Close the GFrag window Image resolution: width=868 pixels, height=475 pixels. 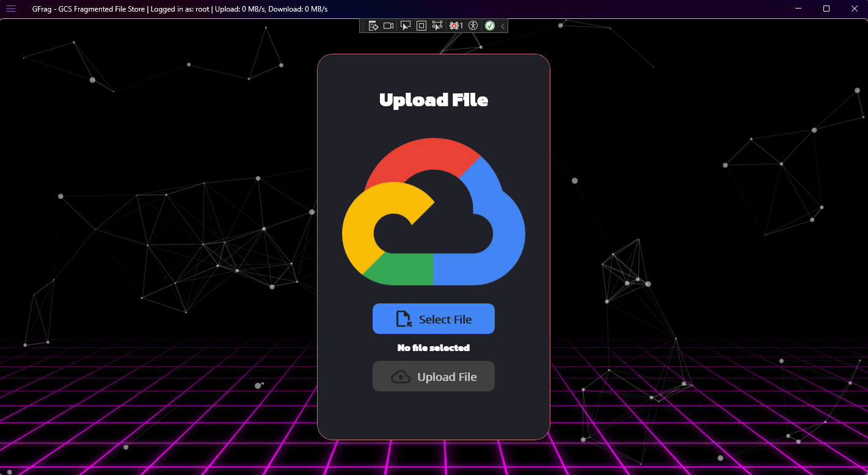(855, 9)
